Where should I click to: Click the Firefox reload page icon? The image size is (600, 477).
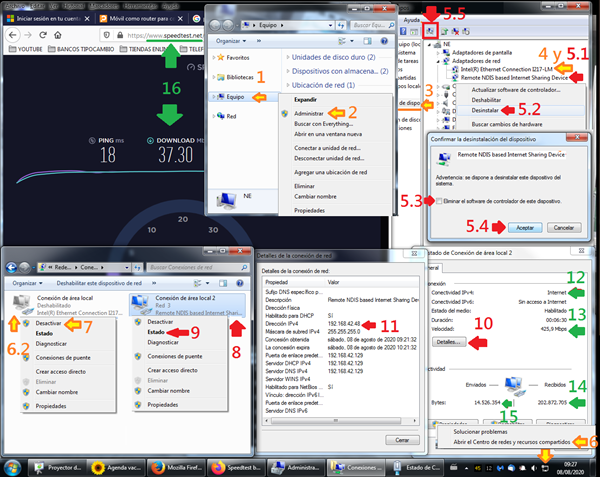click(x=43, y=35)
